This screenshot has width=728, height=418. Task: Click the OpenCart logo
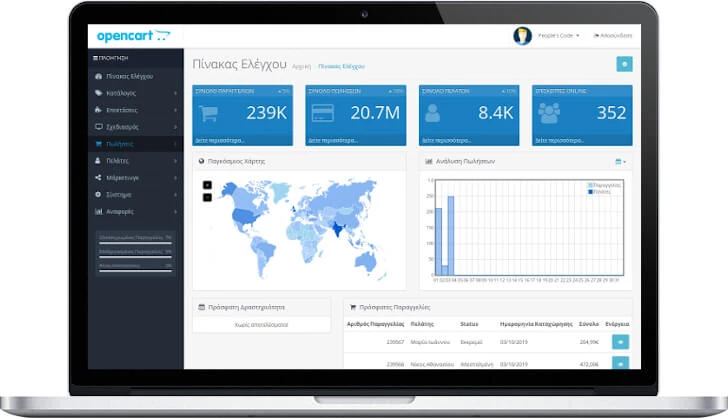pyautogui.click(x=133, y=36)
